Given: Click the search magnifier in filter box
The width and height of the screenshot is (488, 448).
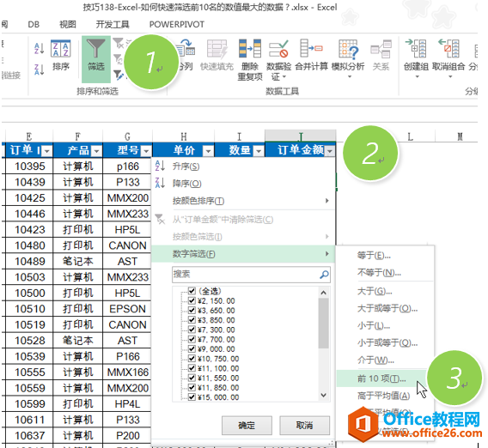Looking at the screenshot, I should tap(324, 275).
